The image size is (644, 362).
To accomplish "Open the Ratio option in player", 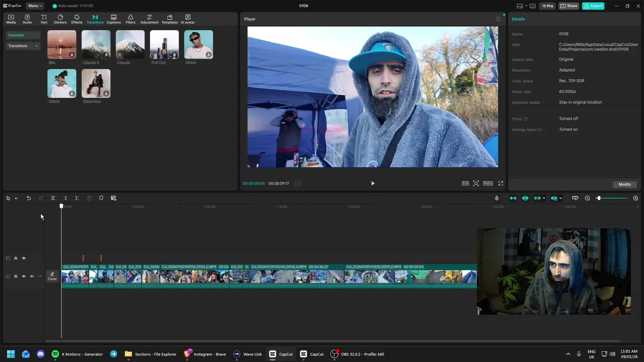I will tap(488, 184).
